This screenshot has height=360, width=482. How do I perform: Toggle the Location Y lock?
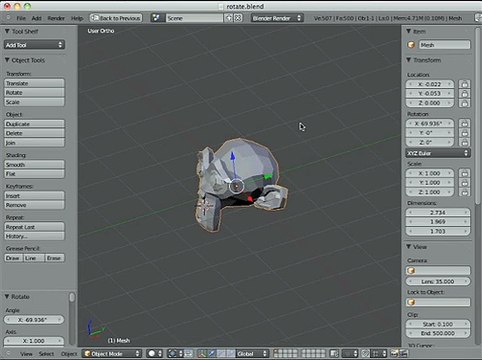click(x=464, y=94)
